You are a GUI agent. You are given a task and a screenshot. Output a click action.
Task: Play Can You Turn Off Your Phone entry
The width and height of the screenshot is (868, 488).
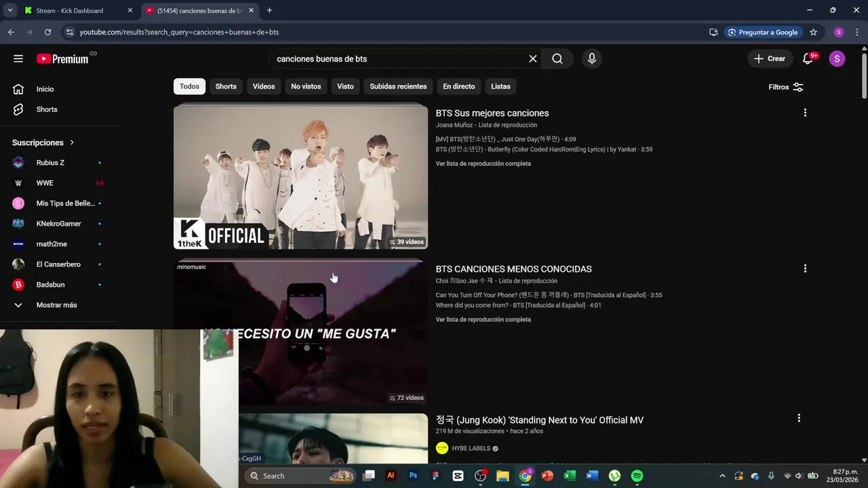[x=549, y=295]
